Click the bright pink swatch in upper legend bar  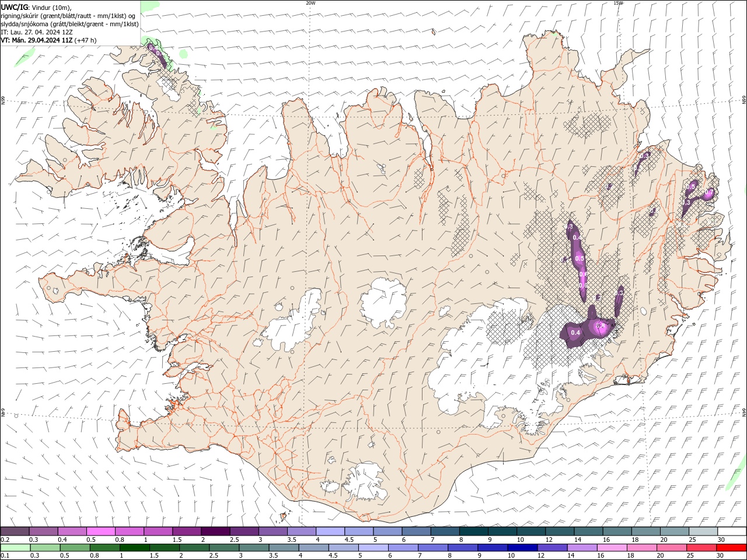[100, 531]
